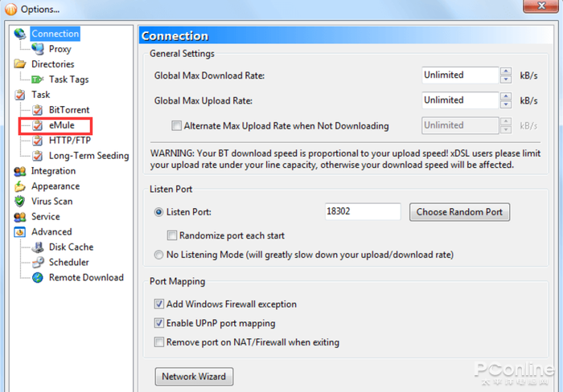This screenshot has height=392, width=563.
Task: Click the Global Max Upload Rate field
Action: pyautogui.click(x=460, y=100)
